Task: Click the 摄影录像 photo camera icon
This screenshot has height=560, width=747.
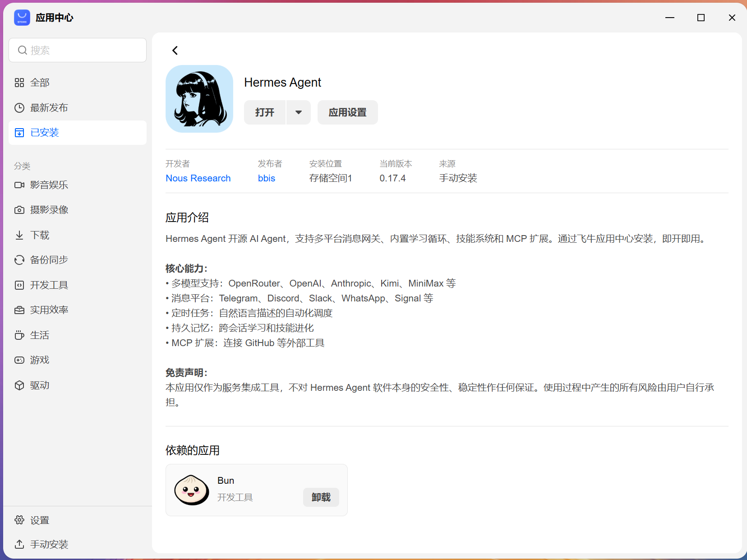Action: tap(19, 210)
